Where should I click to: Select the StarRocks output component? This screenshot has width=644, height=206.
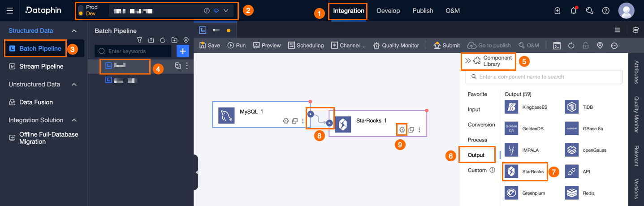pyautogui.click(x=525, y=172)
